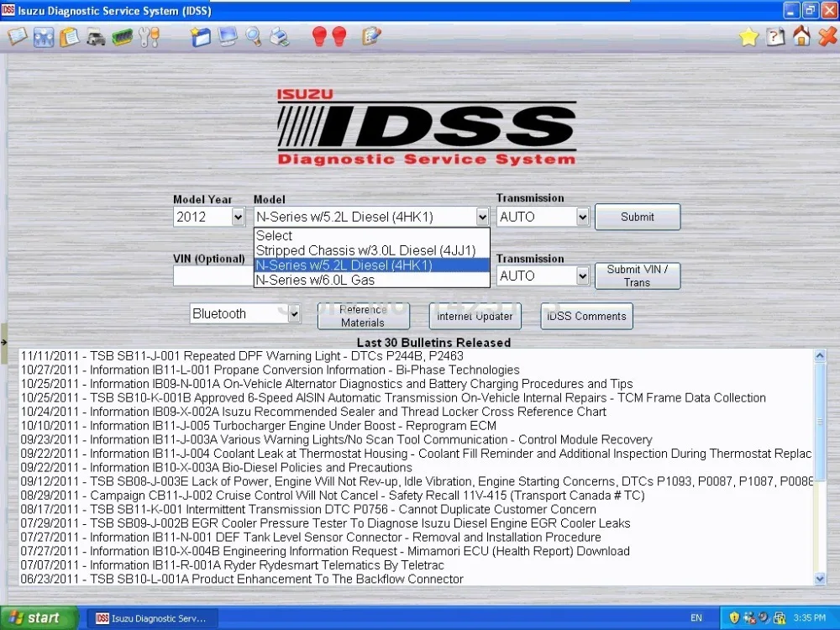Viewport: 840px width, 630px height.
Task: Open bulletin SB11-K-001 Intermittent Transmission DTC P0756
Action: (308, 509)
